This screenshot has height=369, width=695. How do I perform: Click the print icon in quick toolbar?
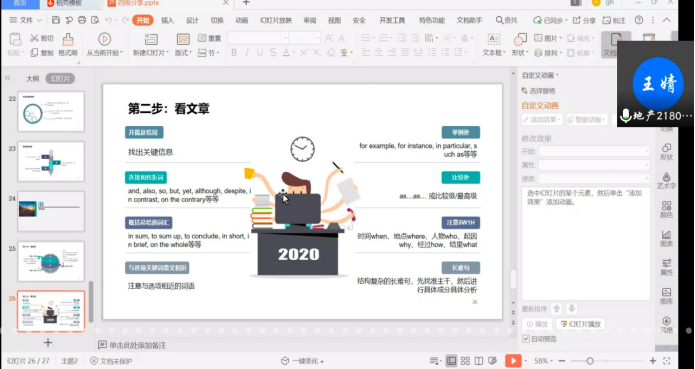tap(82, 20)
